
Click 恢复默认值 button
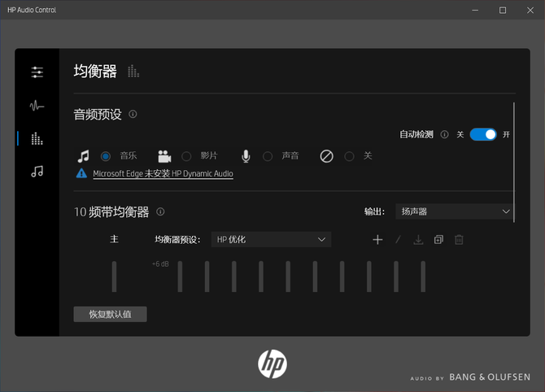[x=110, y=314]
